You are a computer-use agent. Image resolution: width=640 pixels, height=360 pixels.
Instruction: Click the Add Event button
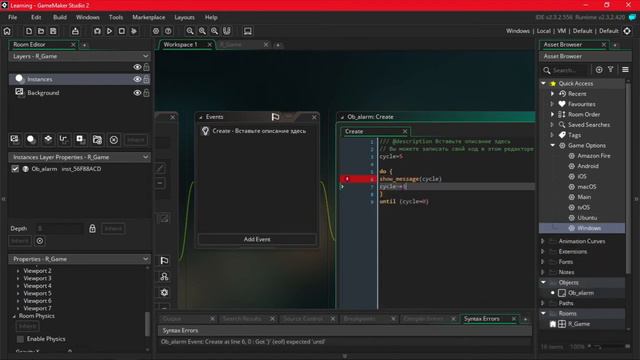pyautogui.click(x=257, y=239)
